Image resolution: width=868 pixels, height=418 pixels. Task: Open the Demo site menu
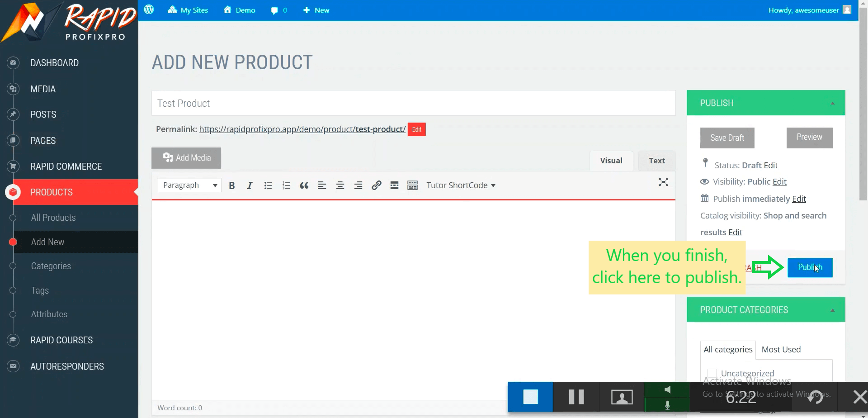click(x=239, y=10)
